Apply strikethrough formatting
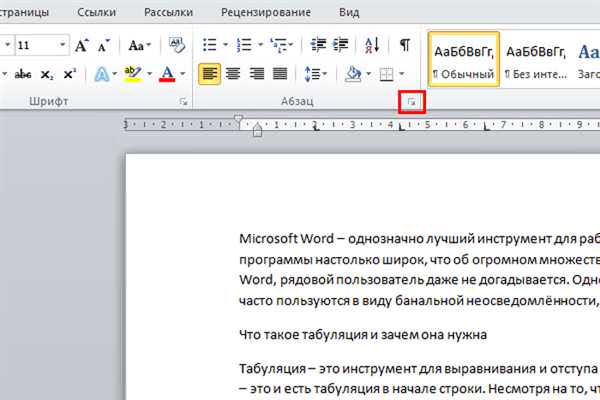This screenshot has height=400, width=600. 23,74
